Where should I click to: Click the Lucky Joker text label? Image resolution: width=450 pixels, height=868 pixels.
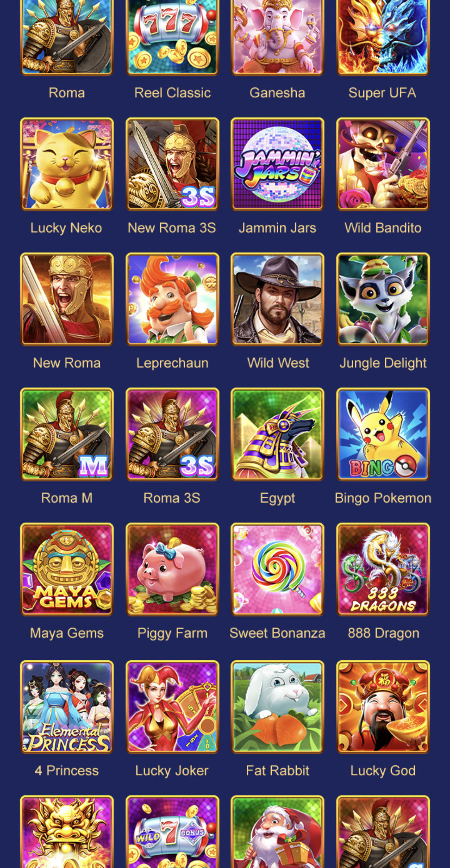172,771
